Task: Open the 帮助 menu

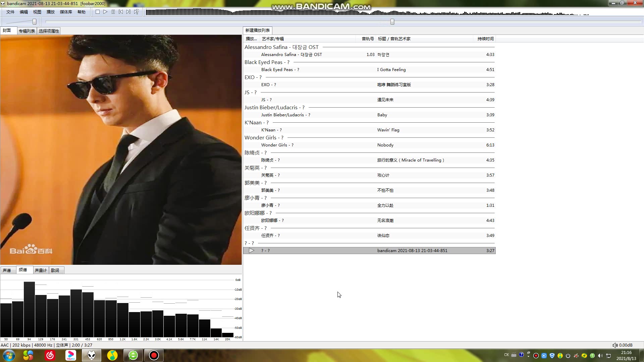Action: (x=82, y=12)
